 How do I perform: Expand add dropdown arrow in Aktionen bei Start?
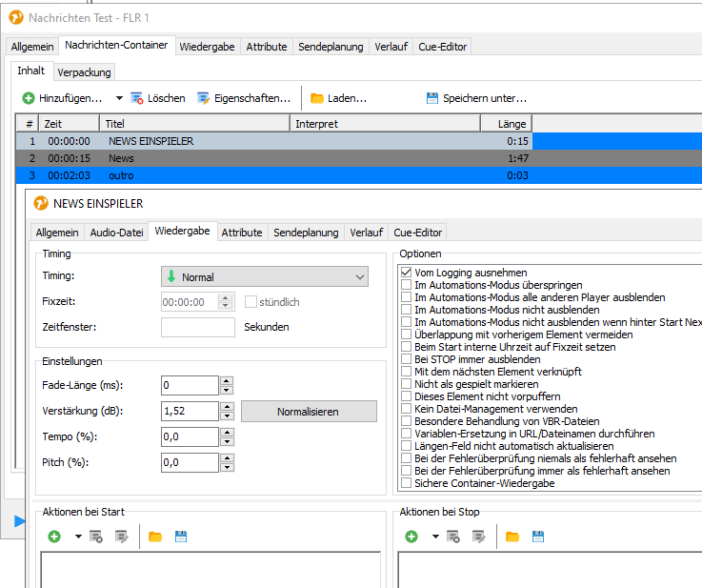(x=78, y=537)
